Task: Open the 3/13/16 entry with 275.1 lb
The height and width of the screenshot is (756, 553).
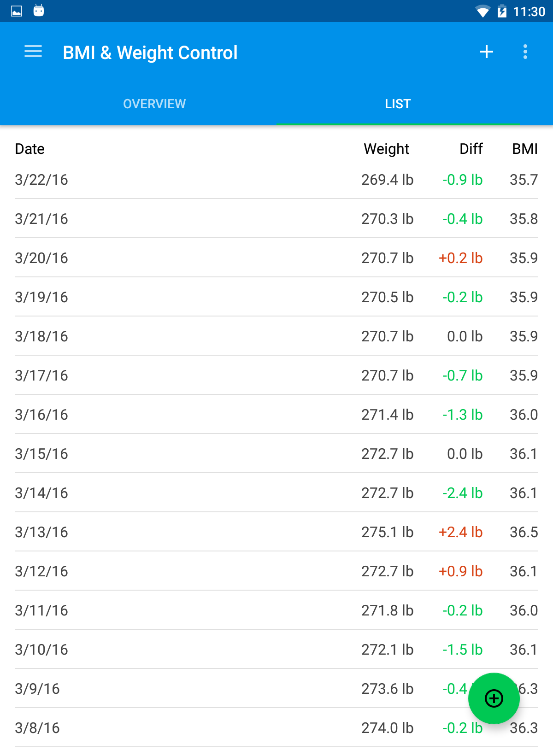Action: 276,532
